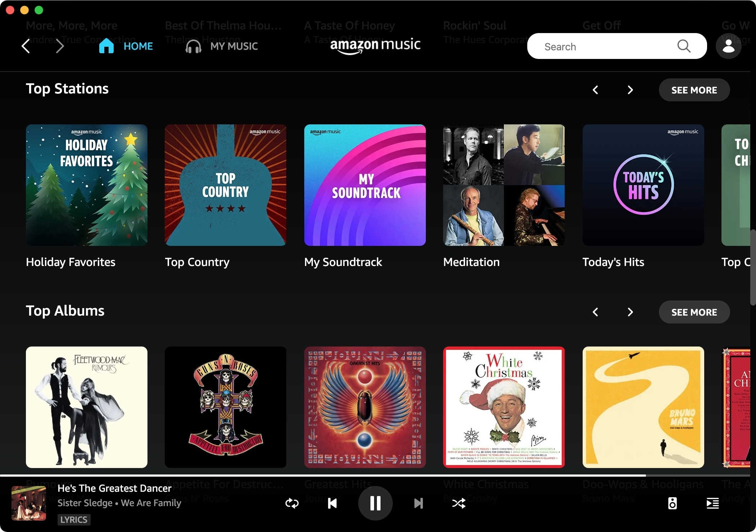Open Bruno Mars Doo-Wops & Hooligans cover
The image size is (756, 532).
643,407
